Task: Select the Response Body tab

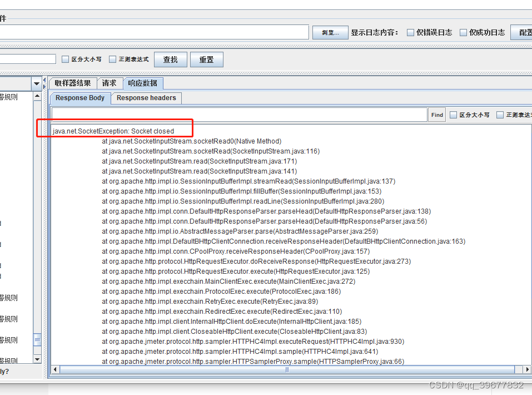Action: pos(80,98)
